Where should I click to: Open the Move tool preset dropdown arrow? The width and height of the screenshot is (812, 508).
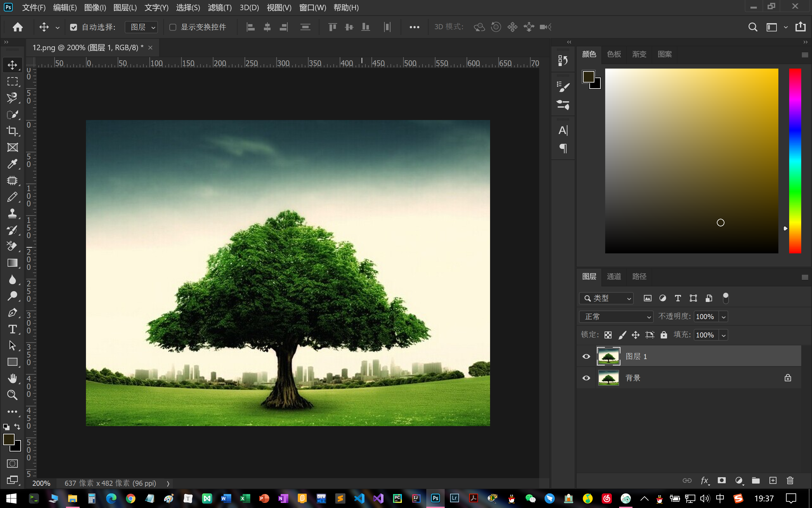57,28
